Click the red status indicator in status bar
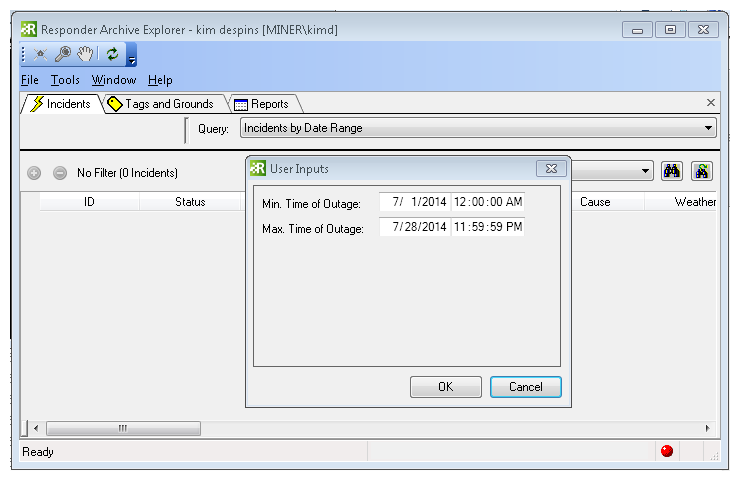Viewport: 740px width, 481px height. point(667,451)
